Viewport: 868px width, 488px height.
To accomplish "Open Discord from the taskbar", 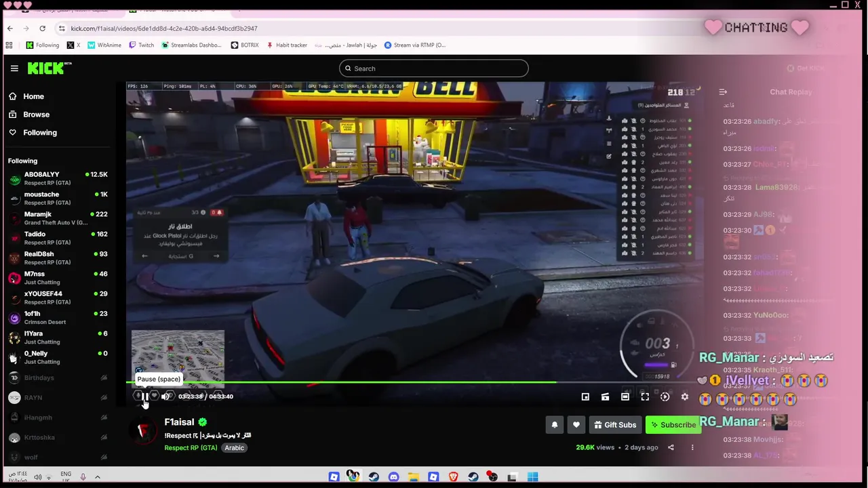I will (x=393, y=477).
